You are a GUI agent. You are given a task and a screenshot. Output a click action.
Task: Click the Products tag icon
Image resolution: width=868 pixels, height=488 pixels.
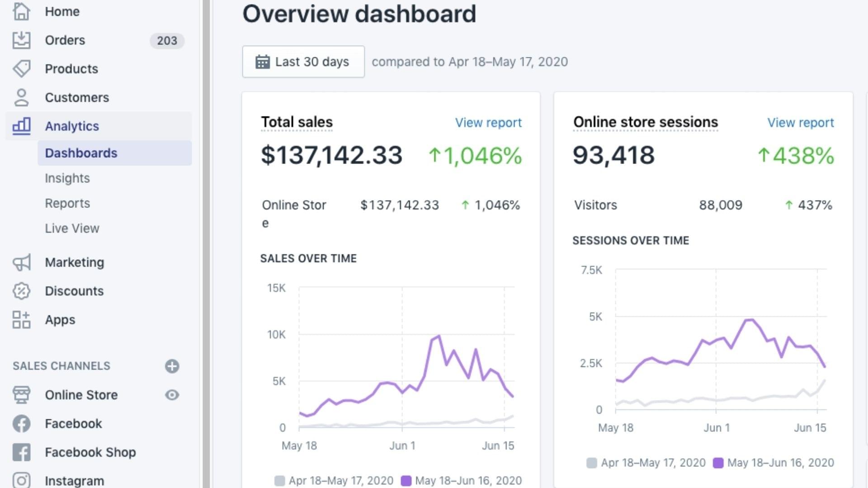(21, 69)
